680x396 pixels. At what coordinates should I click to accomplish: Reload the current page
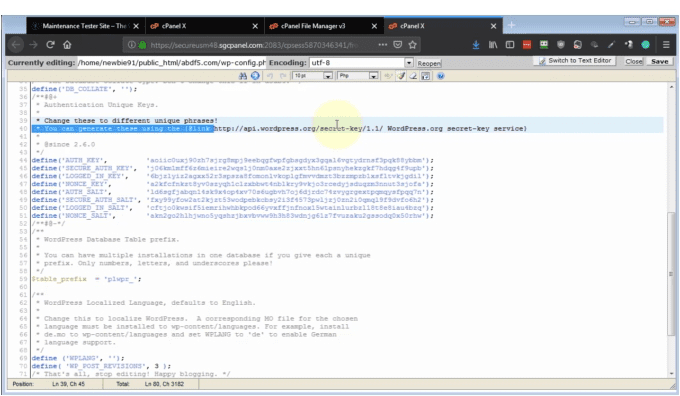(50, 45)
